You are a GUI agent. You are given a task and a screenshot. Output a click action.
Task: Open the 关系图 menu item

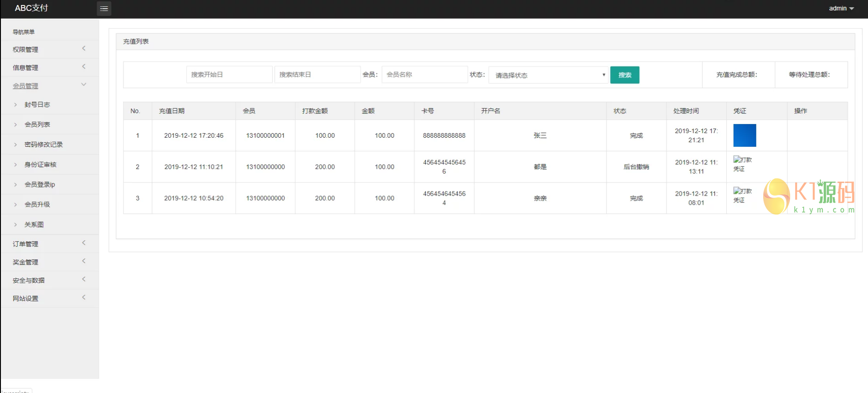point(34,224)
